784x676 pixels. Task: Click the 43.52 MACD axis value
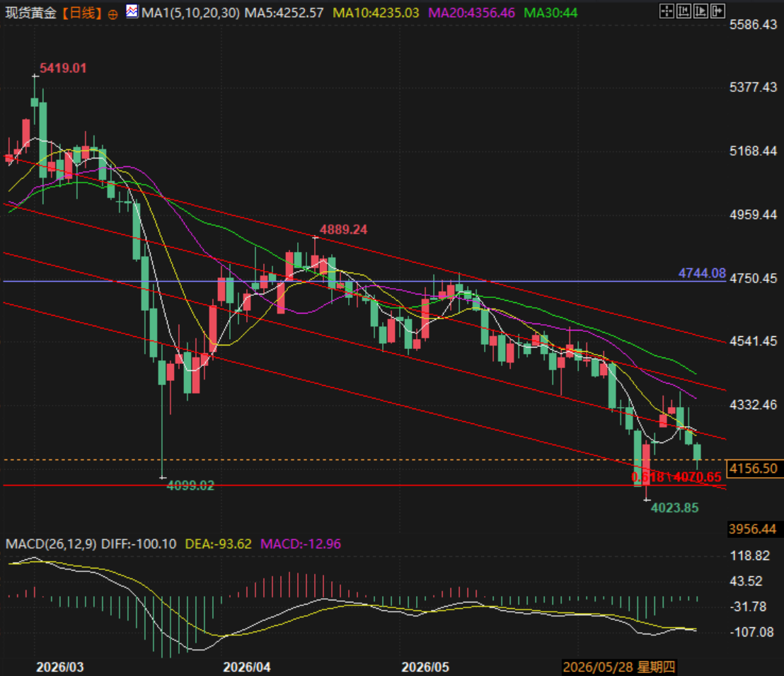(746, 581)
